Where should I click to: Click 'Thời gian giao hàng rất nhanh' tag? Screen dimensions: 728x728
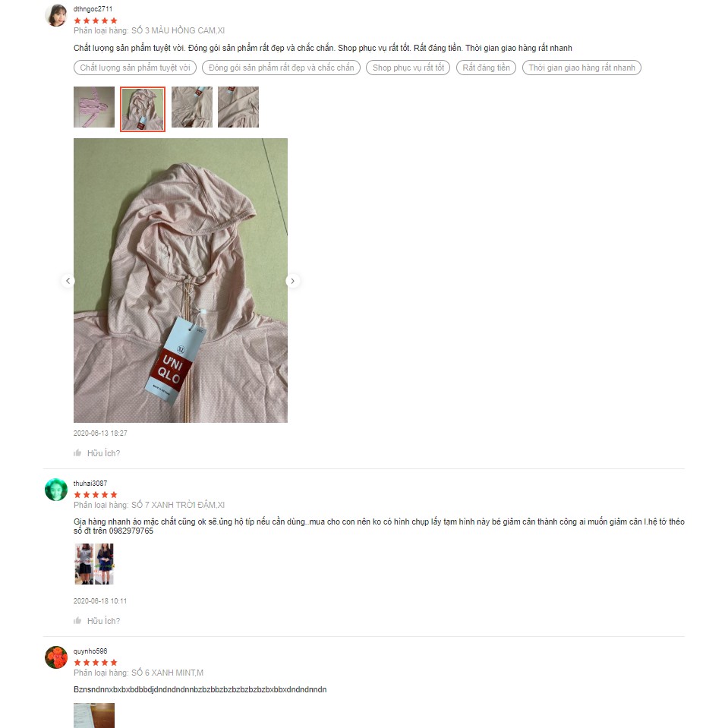click(x=581, y=68)
